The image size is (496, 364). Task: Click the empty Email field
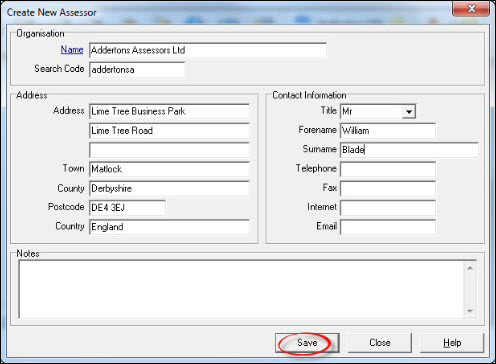388,227
